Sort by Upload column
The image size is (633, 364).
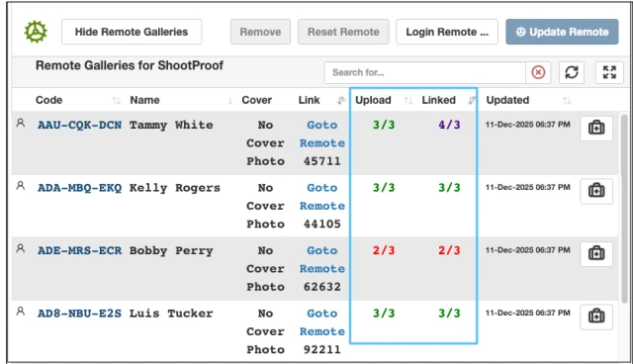tap(408, 101)
